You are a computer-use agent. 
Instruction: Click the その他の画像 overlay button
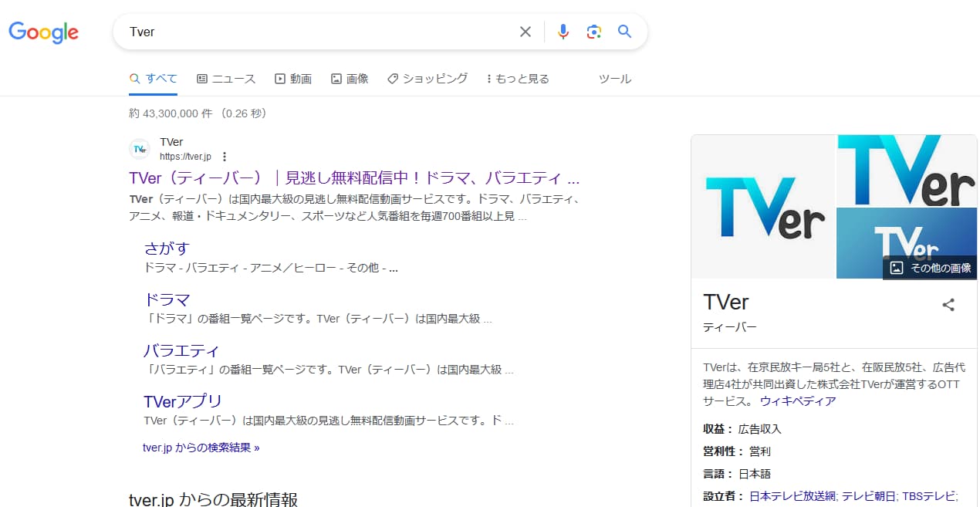[x=930, y=268]
